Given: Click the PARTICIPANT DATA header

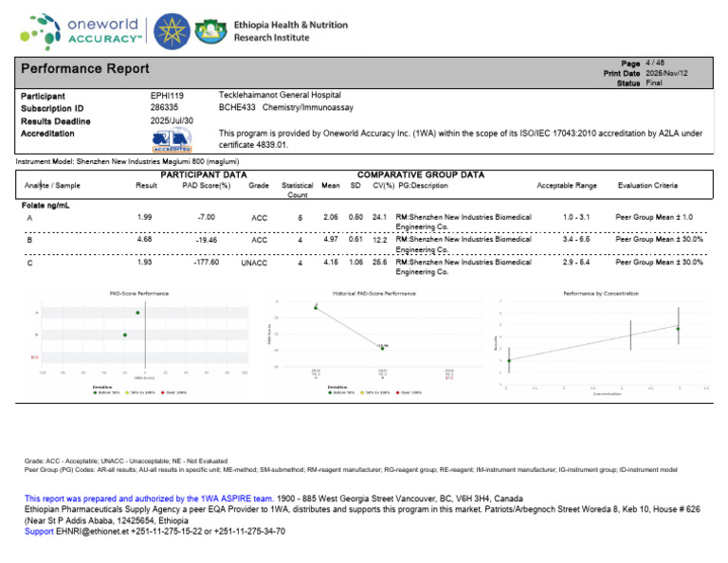Looking at the screenshot, I should point(204,175).
